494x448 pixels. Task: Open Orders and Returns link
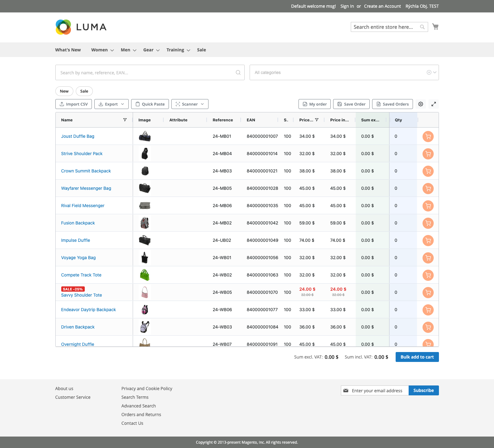(x=141, y=415)
